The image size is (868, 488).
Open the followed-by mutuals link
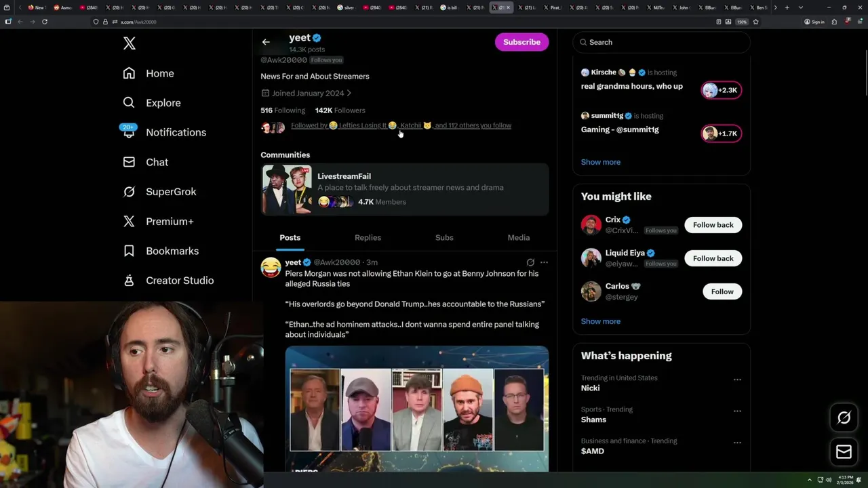pos(401,125)
